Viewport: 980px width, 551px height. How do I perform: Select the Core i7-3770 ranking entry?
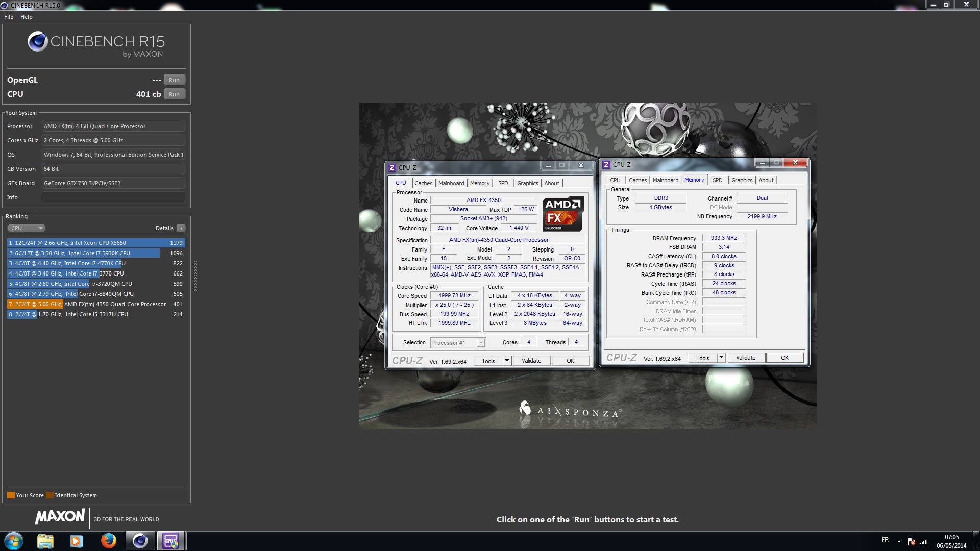96,273
